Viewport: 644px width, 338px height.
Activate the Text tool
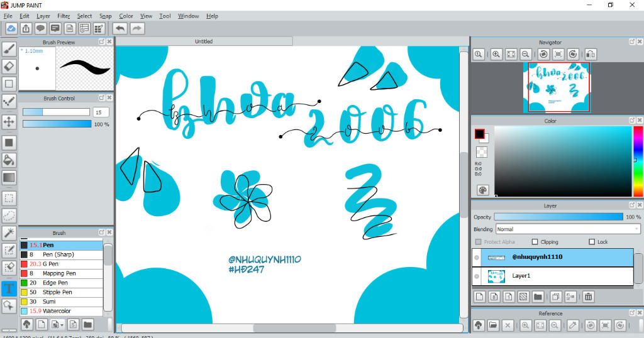[x=9, y=288]
